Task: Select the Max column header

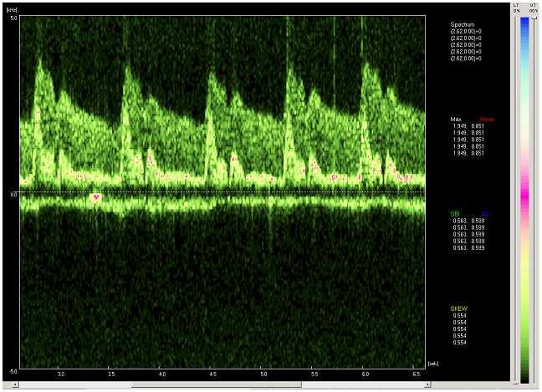Action: tap(456, 120)
